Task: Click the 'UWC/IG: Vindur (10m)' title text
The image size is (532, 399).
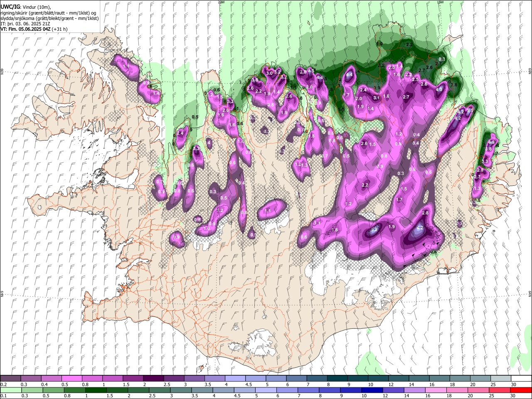Action: 26,7
